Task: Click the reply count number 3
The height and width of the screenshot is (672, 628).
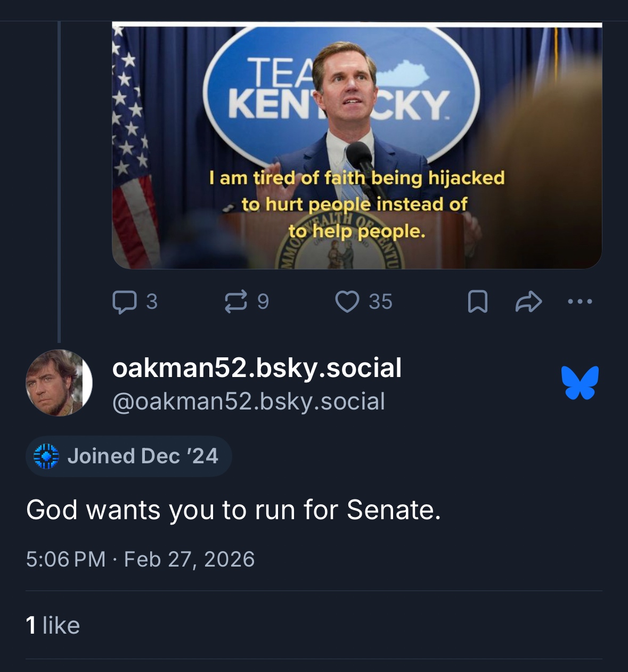Action: coord(152,302)
